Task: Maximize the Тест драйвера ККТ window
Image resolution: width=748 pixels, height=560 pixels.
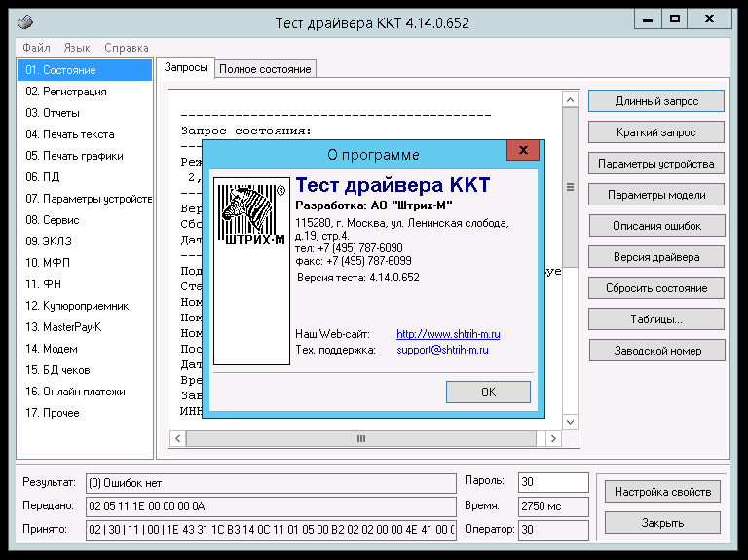Action: click(x=675, y=19)
